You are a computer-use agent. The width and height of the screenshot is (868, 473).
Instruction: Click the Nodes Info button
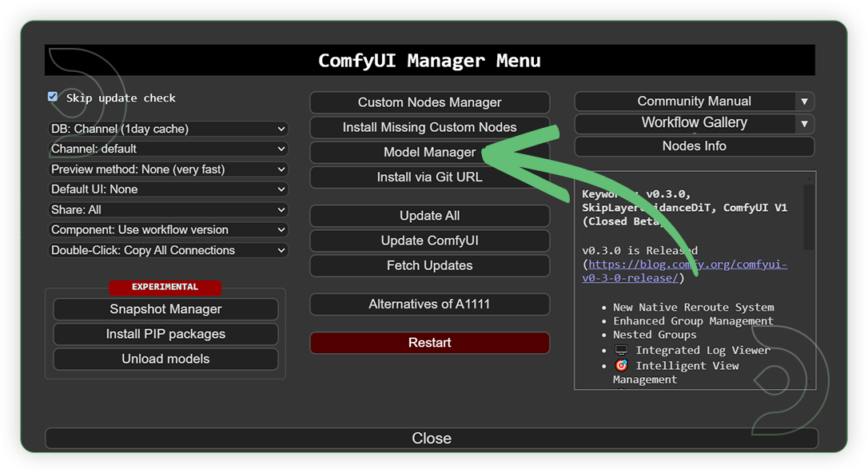694,146
